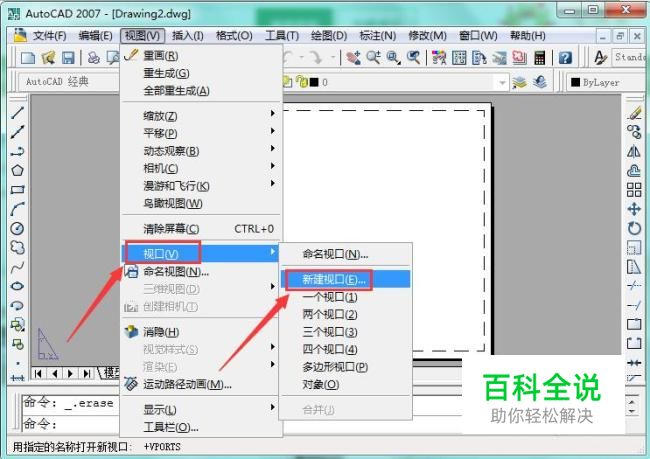Screen dimensions: 650x459
Task: Click the command window scroll-down arrow
Action: click(632, 410)
